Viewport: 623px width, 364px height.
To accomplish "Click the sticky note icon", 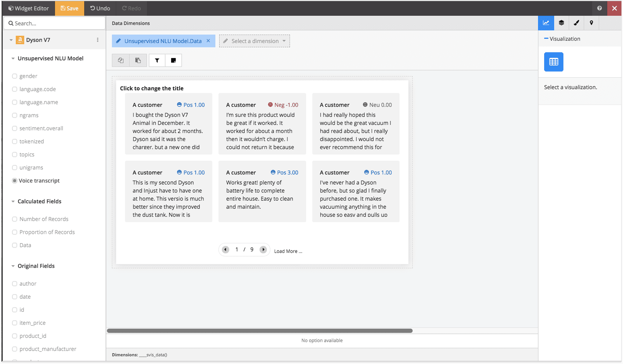I will (173, 60).
